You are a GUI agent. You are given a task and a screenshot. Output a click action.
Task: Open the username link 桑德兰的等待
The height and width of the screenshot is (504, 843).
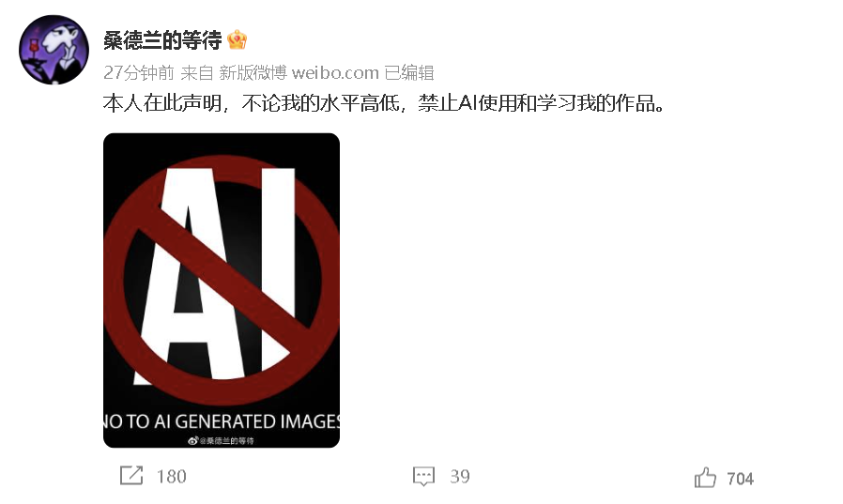tap(162, 40)
